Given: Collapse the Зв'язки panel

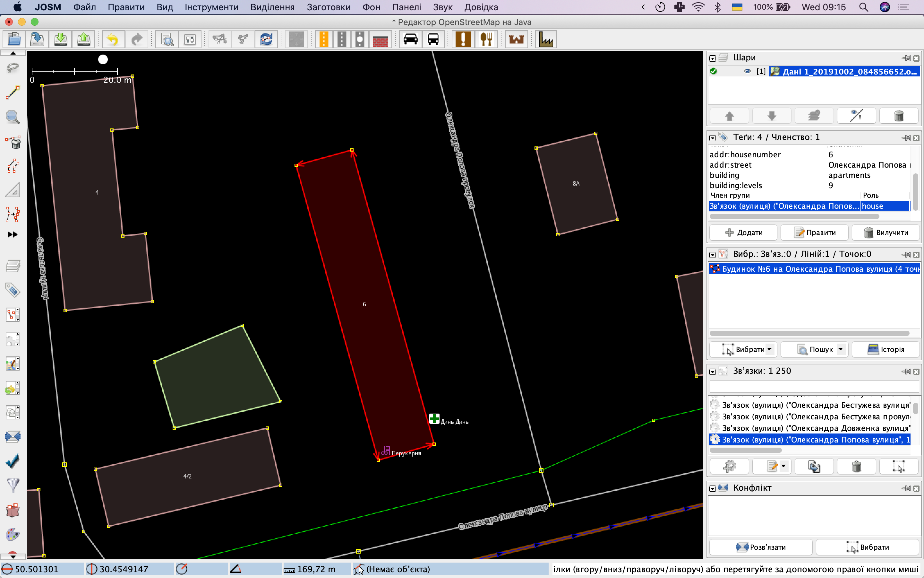Looking at the screenshot, I should 713,372.
